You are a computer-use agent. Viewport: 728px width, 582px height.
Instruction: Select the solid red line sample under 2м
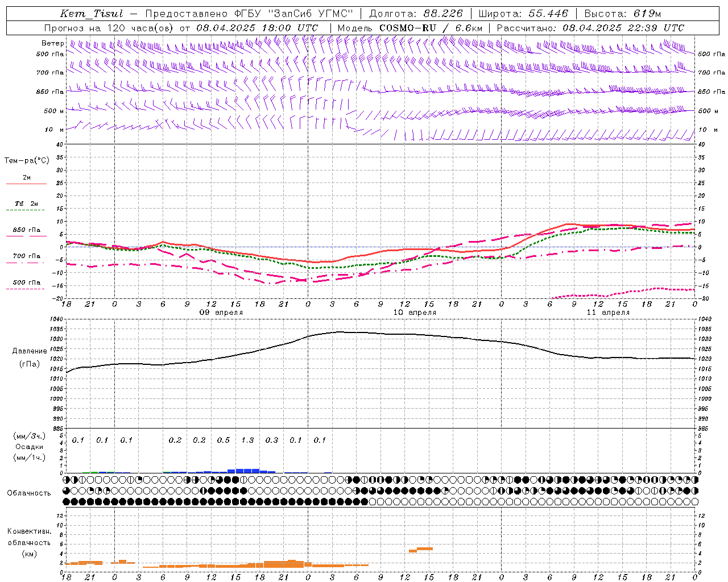click(26, 184)
